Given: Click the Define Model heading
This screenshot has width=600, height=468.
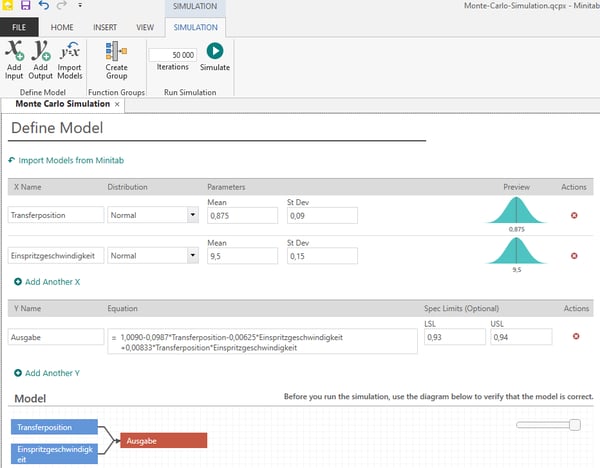Looking at the screenshot, I should [x=57, y=128].
